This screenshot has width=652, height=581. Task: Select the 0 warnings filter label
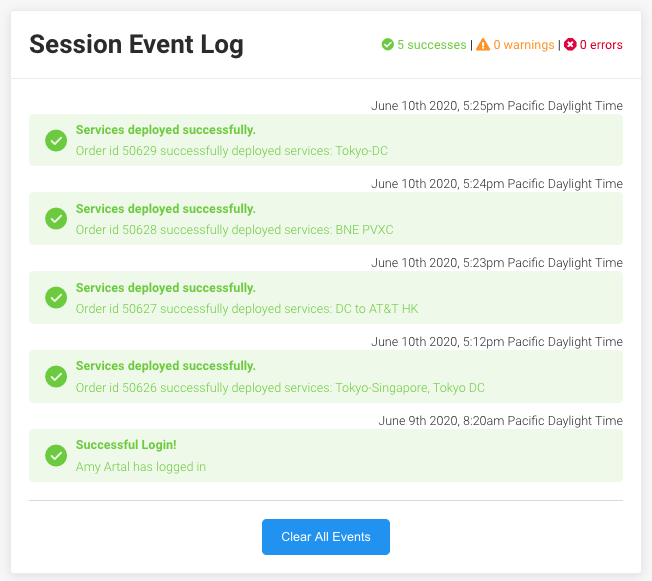point(524,45)
